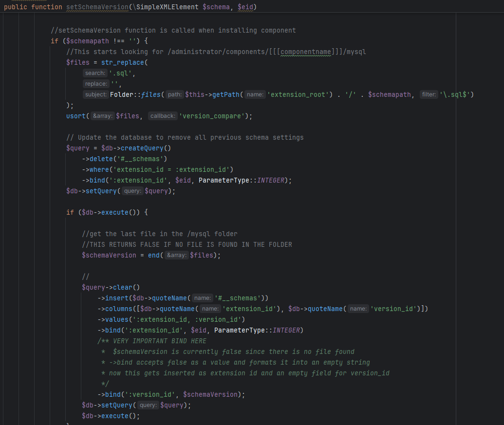Select the 'public' keyword in the signature
Viewport: 504px width, 425px height.
16,7
